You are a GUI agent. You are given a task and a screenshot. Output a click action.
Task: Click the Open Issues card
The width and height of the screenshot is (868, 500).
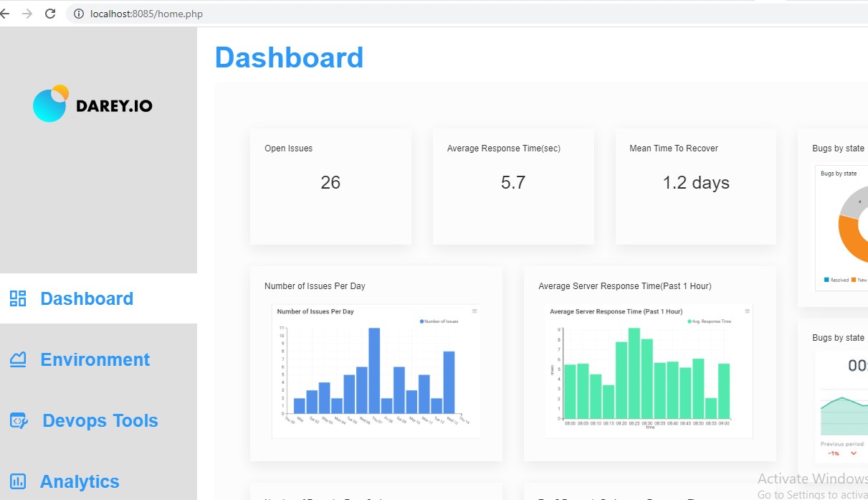(330, 185)
